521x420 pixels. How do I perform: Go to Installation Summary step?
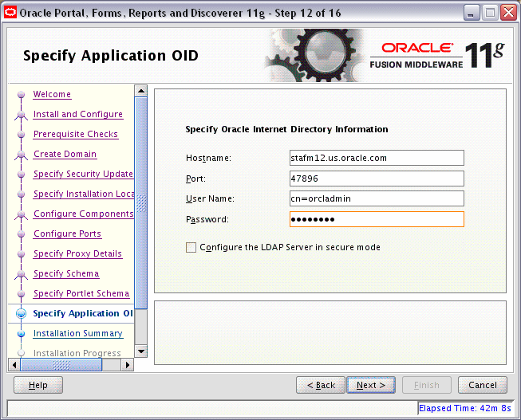[x=78, y=333]
